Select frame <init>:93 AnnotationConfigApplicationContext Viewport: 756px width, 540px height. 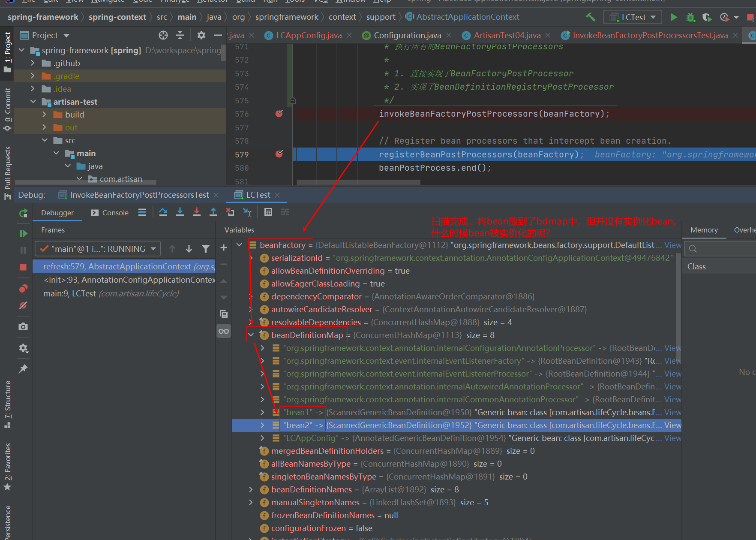coord(124,280)
